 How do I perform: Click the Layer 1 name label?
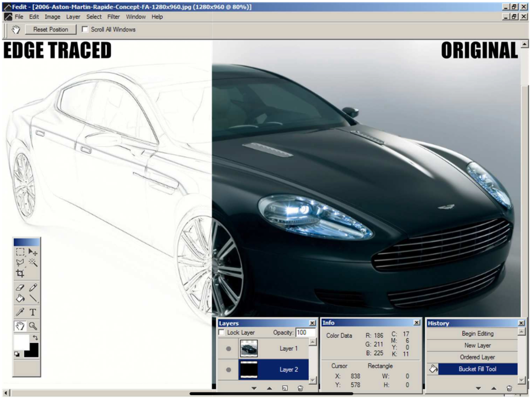pyautogui.click(x=288, y=348)
